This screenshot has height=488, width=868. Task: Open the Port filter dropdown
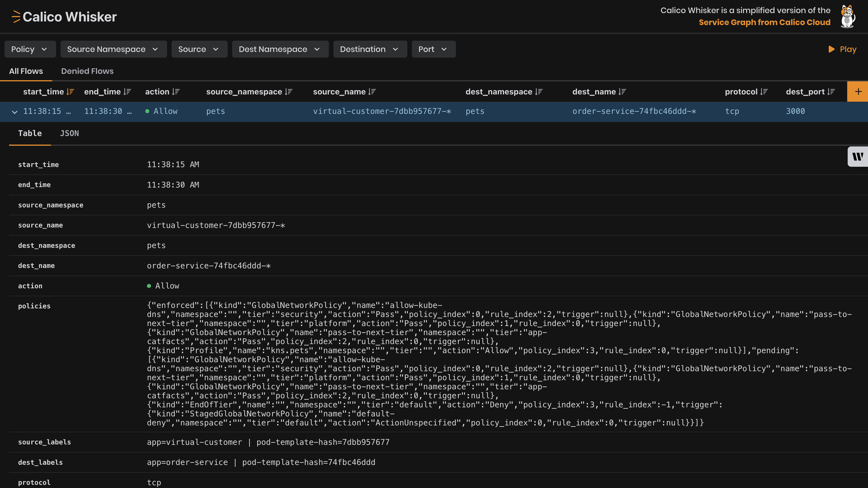[434, 49]
